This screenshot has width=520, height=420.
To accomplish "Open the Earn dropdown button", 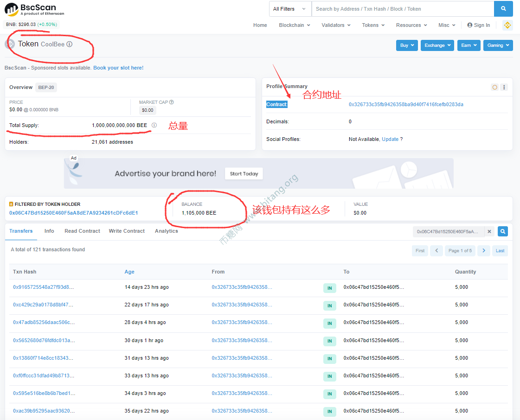I will 469,45.
